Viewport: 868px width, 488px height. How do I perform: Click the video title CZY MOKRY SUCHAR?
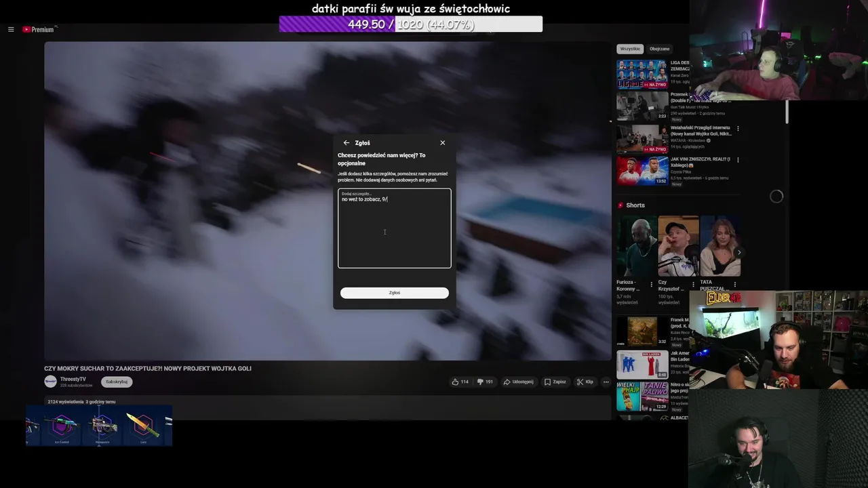[148, 369]
